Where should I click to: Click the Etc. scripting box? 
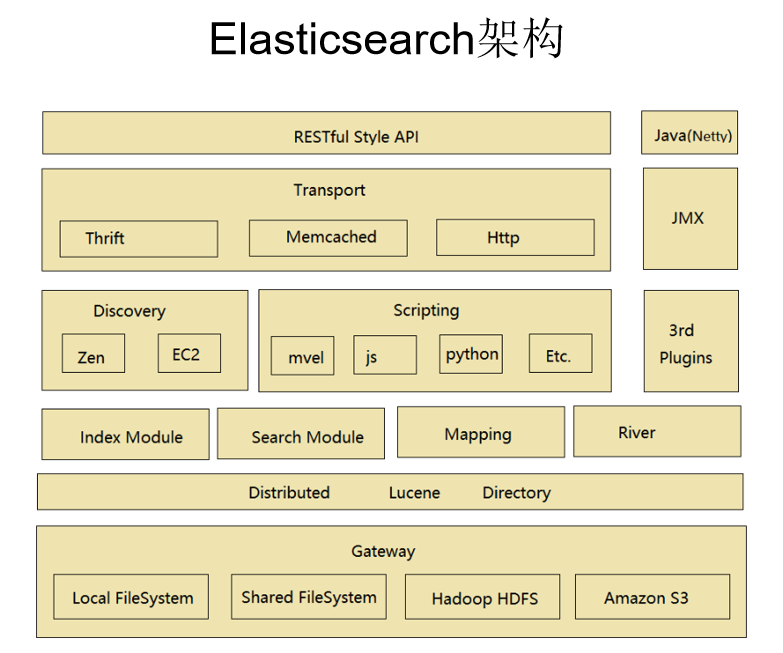[561, 353]
